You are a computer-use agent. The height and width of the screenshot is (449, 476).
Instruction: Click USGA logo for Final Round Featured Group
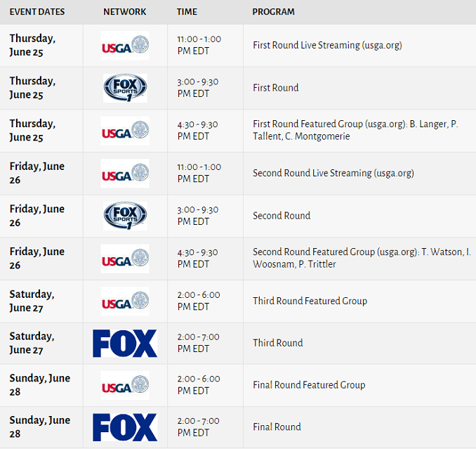(125, 385)
